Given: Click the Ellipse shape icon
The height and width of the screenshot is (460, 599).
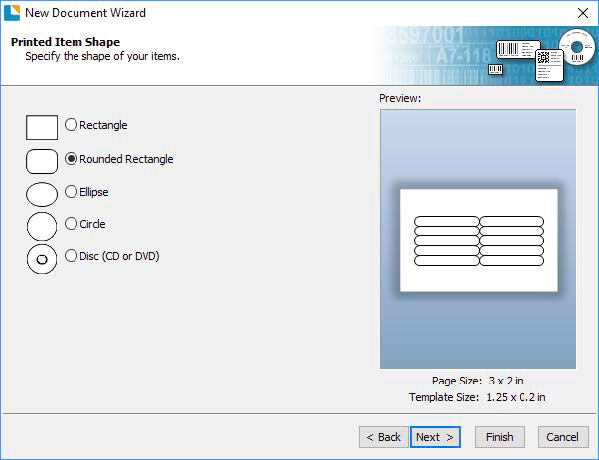Looking at the screenshot, I should point(42,194).
